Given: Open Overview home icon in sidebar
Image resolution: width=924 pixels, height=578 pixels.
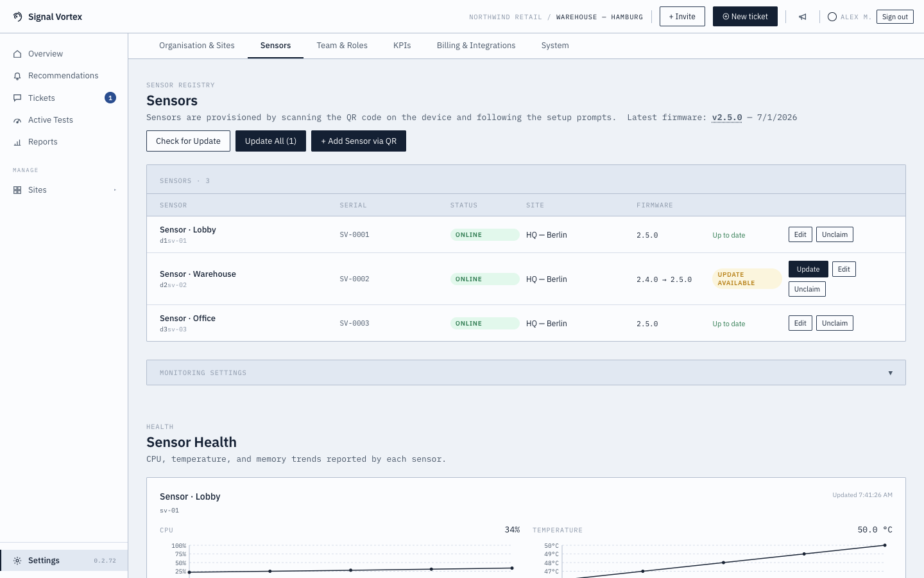Looking at the screenshot, I should tap(17, 54).
